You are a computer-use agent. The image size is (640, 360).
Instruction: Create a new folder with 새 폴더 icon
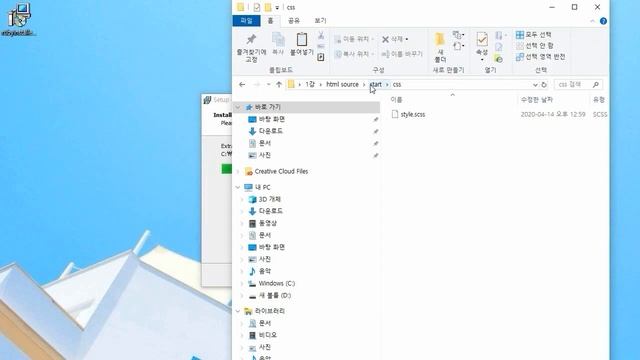pyautogui.click(x=440, y=40)
